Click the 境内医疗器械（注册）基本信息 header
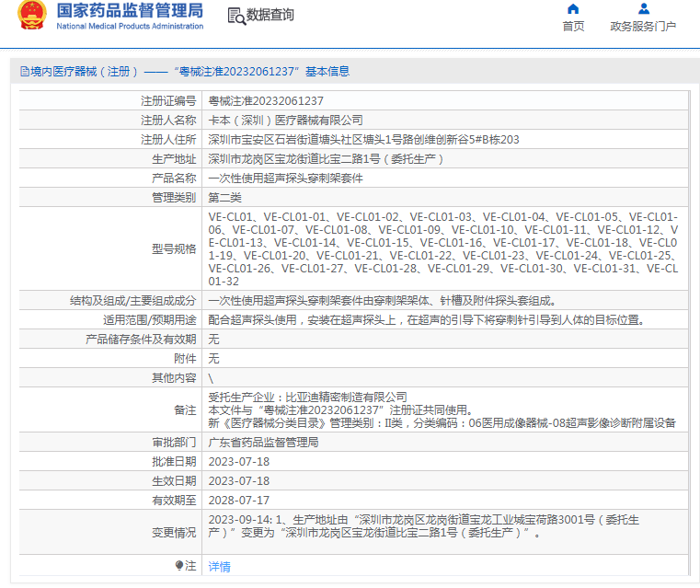 pyautogui.click(x=185, y=72)
